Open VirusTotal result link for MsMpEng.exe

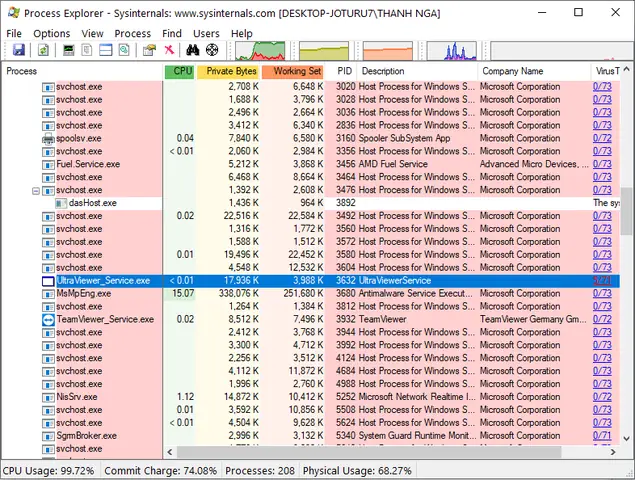pyautogui.click(x=602, y=293)
